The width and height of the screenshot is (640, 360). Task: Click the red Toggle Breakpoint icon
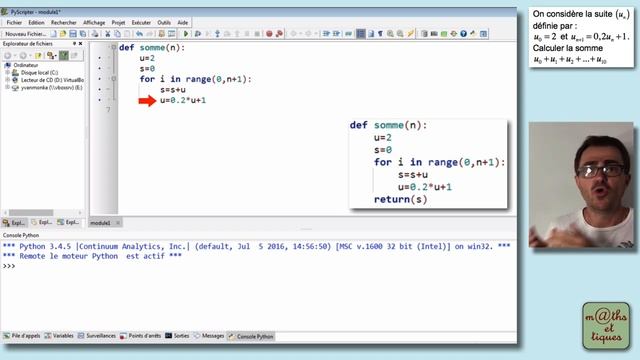click(x=269, y=34)
